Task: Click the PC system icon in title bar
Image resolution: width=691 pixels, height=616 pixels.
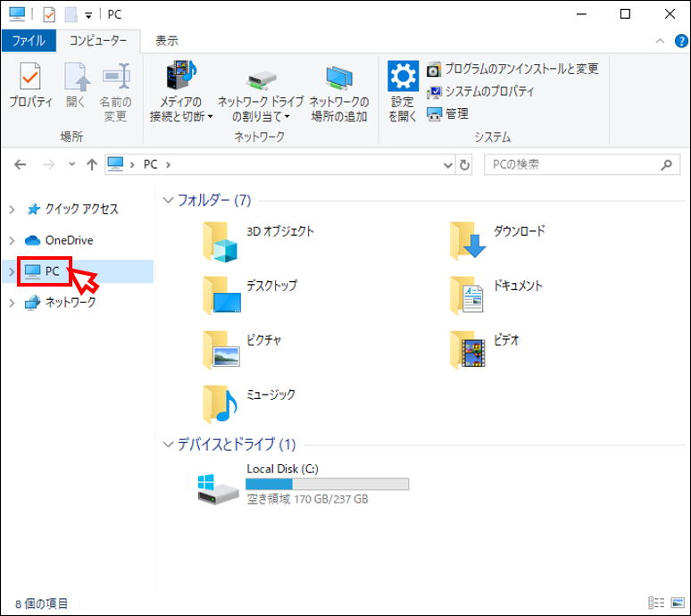Action: pos(17,14)
